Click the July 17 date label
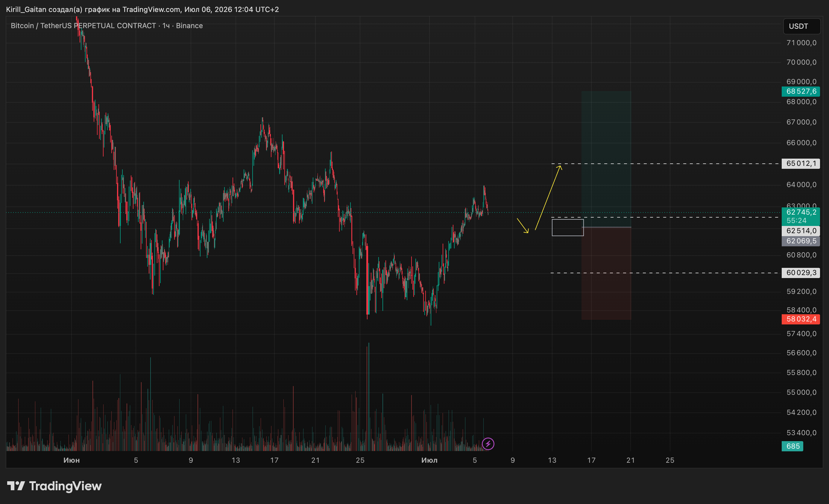The image size is (829, 504). 591,461
